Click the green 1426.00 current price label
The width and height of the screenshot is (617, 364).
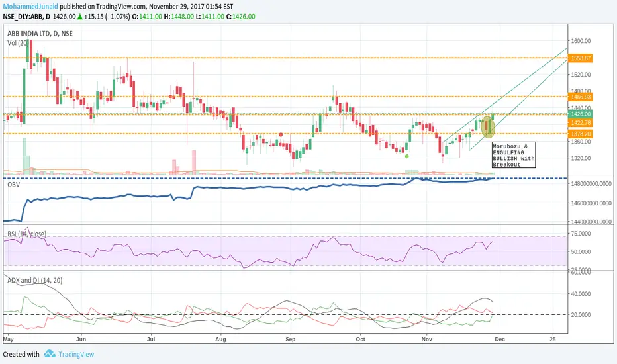tap(581, 114)
